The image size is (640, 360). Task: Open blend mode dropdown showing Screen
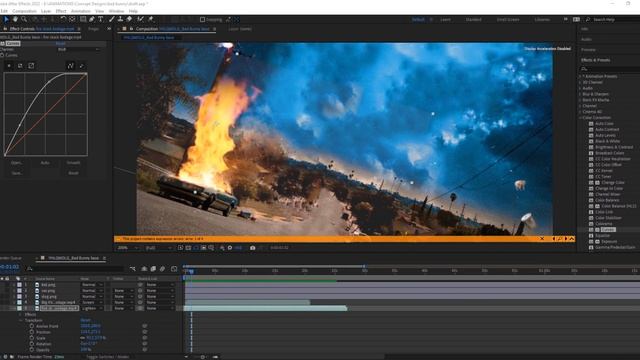92,302
